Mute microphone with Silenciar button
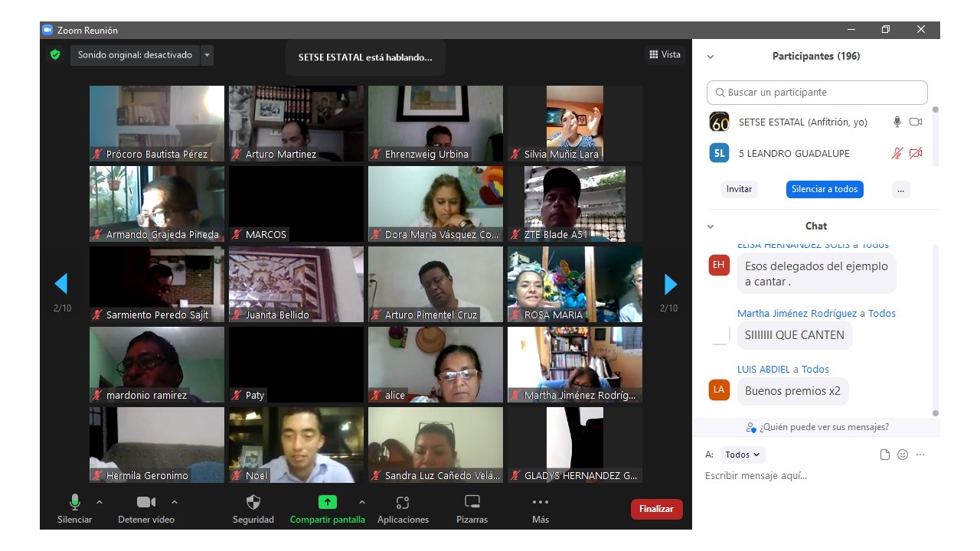The width and height of the screenshot is (980, 551). pyautogui.click(x=74, y=509)
